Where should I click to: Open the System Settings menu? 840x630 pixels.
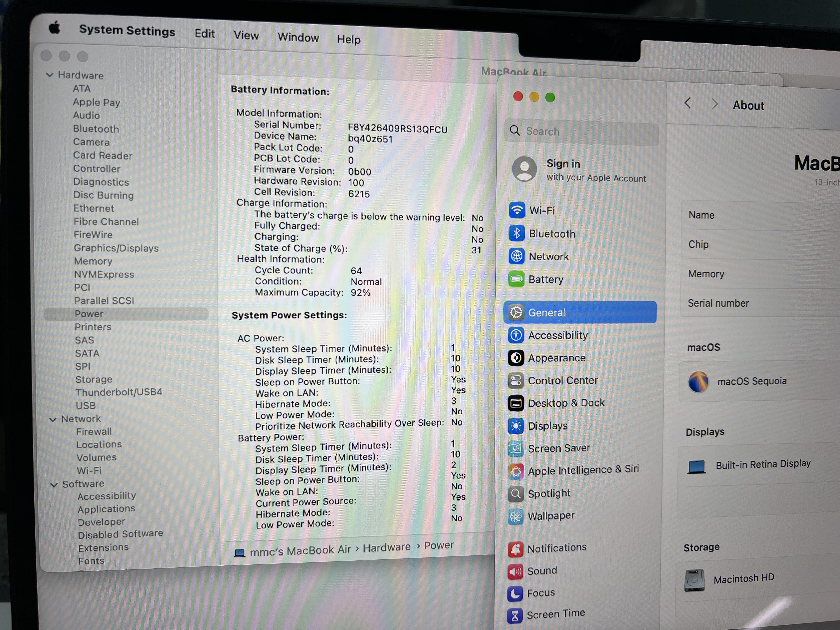pyautogui.click(x=127, y=30)
